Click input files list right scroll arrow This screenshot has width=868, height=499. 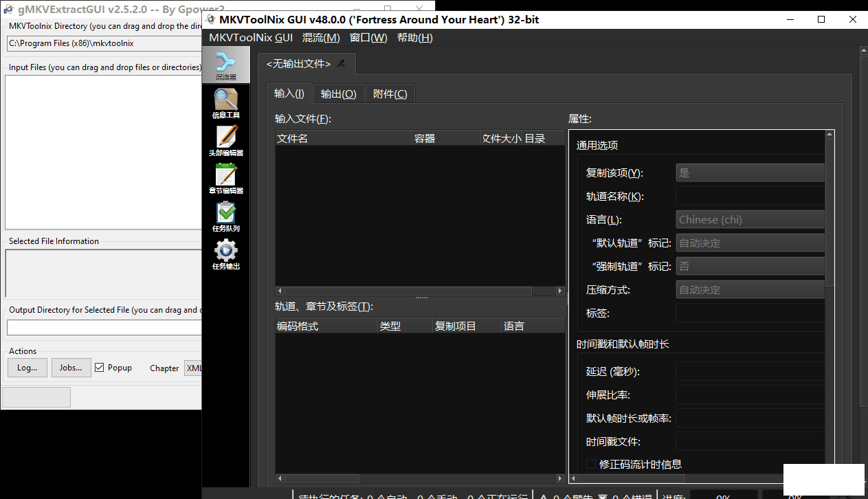[560, 291]
